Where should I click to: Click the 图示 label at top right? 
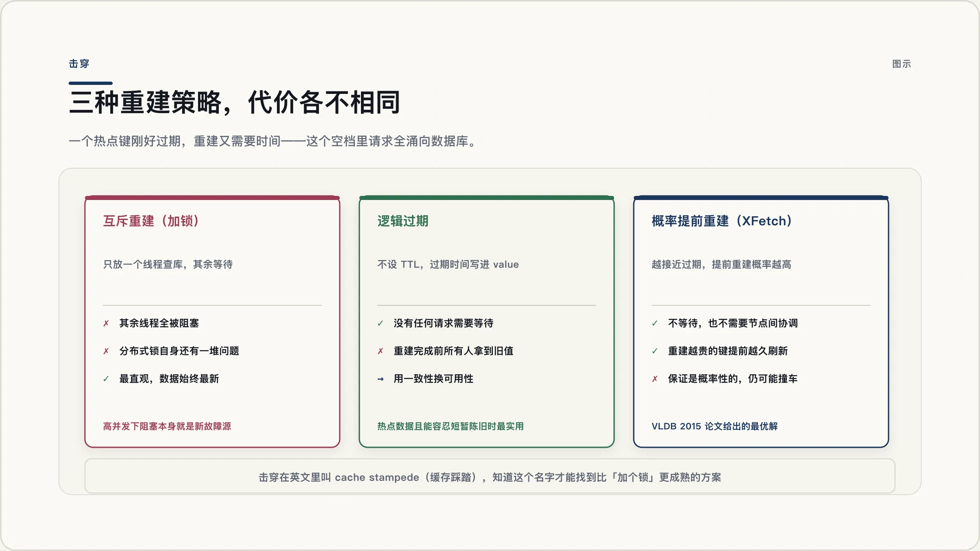point(902,64)
